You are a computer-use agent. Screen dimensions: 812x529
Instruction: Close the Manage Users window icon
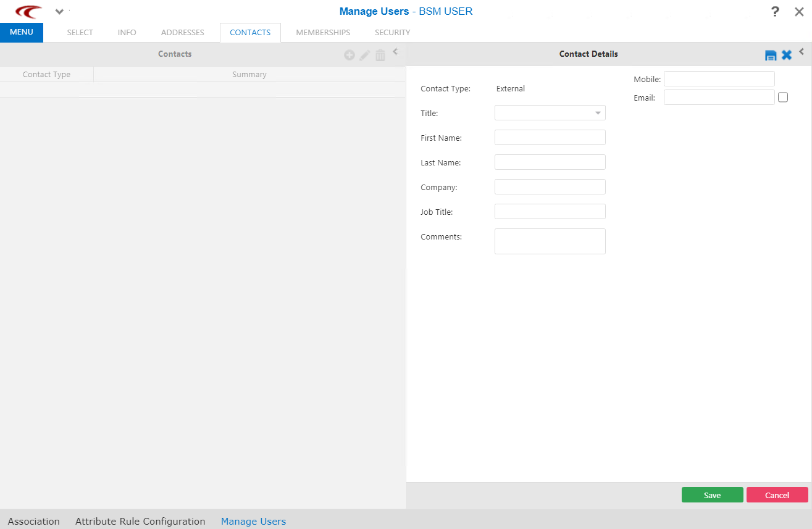799,11
